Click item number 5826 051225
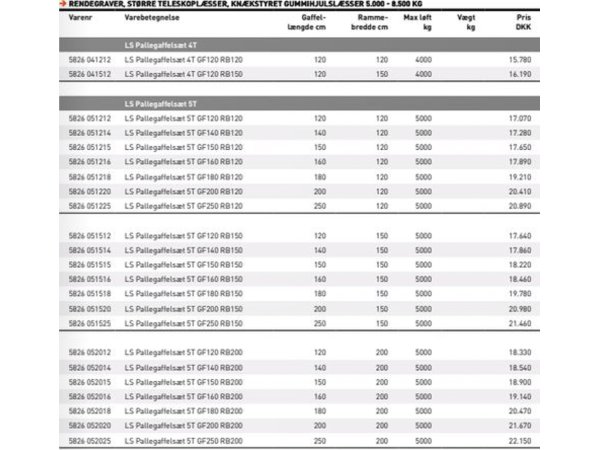The height and width of the screenshot is (450, 600). coord(90,203)
